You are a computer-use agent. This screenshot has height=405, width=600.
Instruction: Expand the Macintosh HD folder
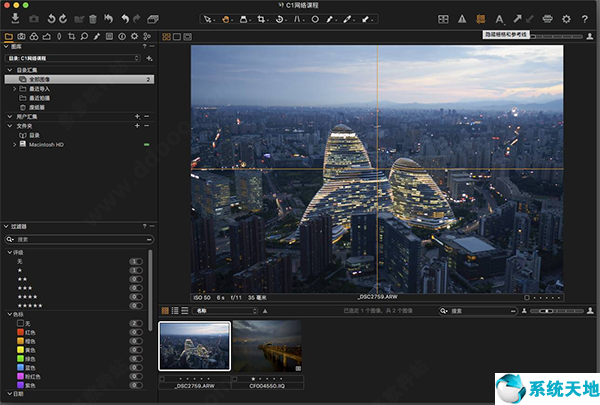click(13, 144)
